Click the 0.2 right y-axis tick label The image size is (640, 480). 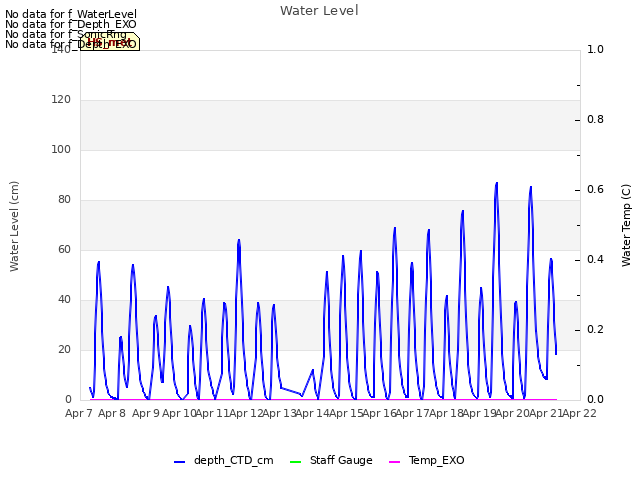[x=595, y=330]
